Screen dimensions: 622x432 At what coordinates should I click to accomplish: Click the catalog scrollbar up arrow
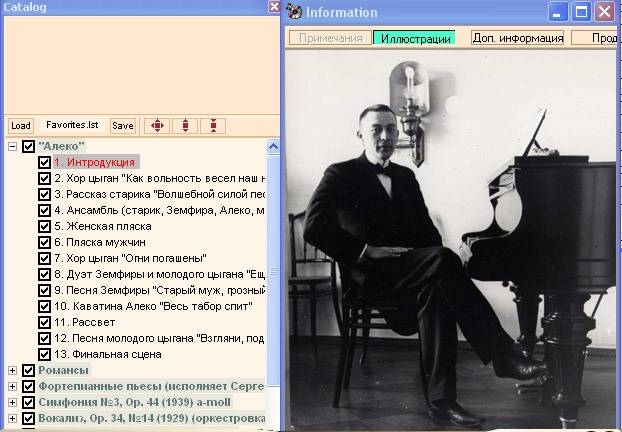click(x=273, y=147)
